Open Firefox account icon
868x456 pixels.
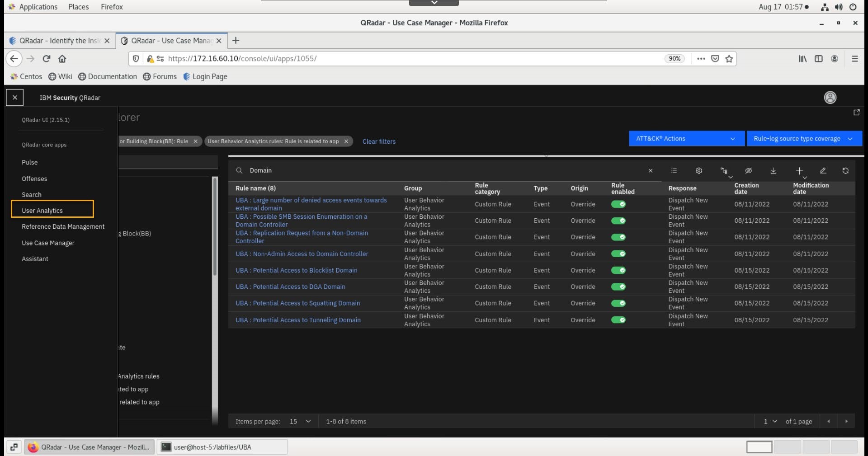pyautogui.click(x=835, y=59)
